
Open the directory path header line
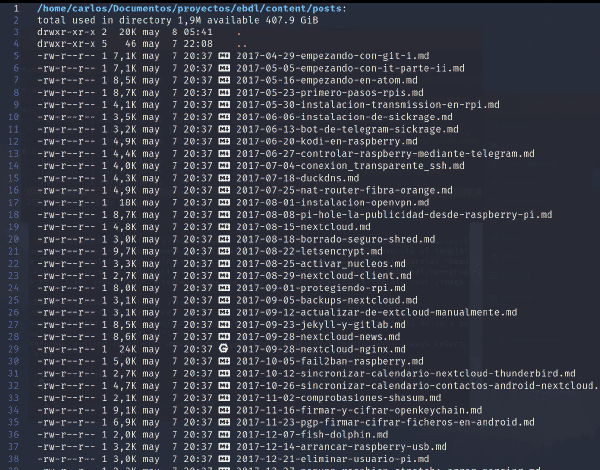(x=192, y=8)
